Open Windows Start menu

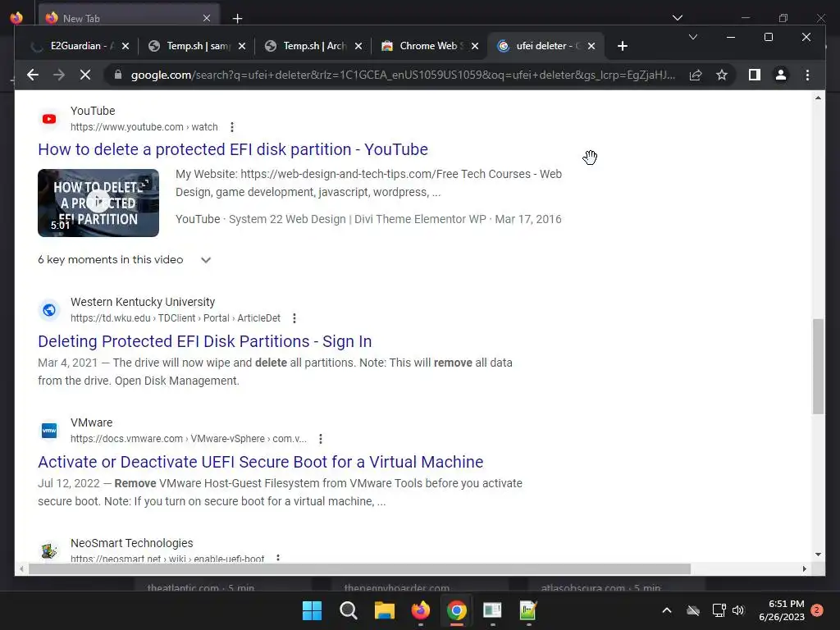click(312, 610)
